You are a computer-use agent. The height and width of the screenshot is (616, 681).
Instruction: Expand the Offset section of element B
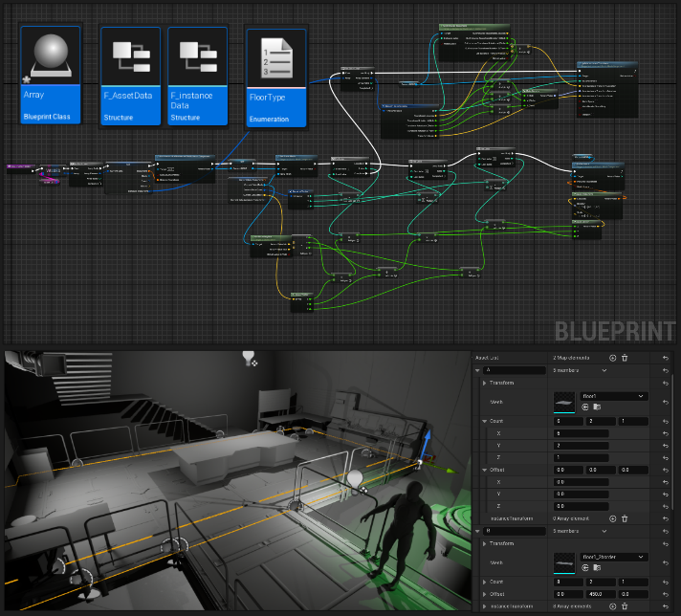(x=485, y=594)
